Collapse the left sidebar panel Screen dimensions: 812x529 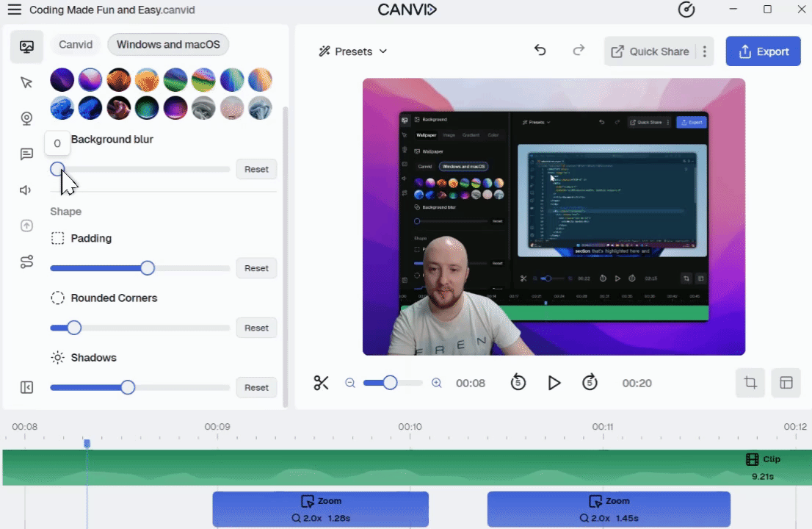26,387
